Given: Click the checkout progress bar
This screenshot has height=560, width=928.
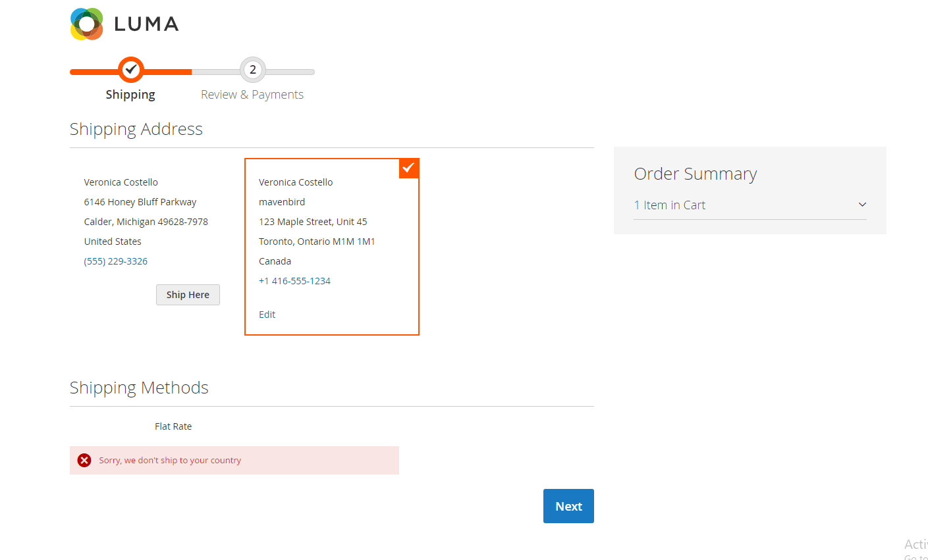Looking at the screenshot, I should 192,71.
